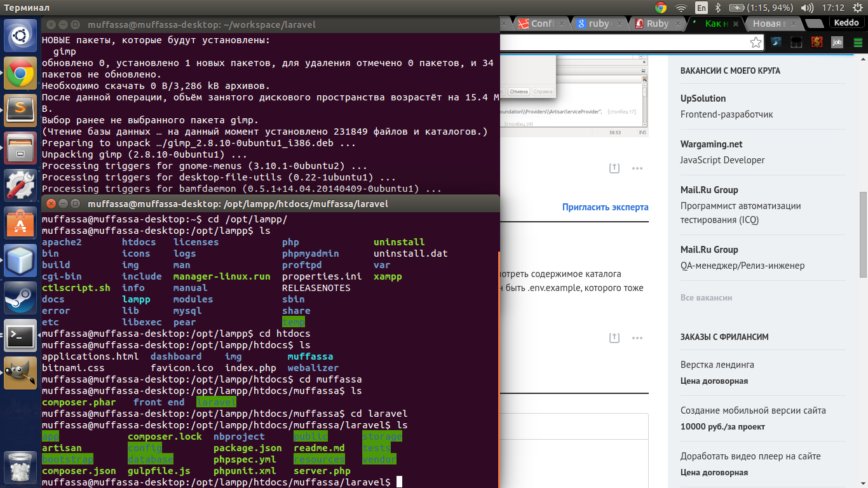Screen dimensions: 868x488
Task: Open Chrome's green hamburger menu
Action: (857, 43)
